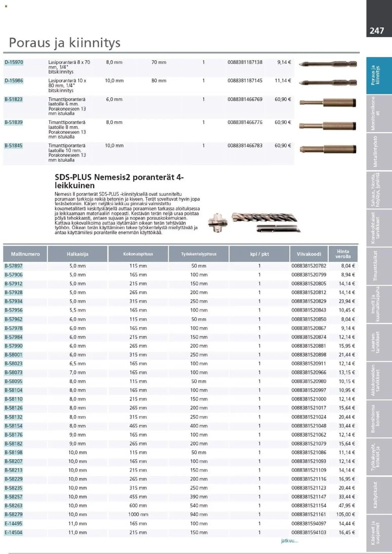The image size is (392, 554).
Task: Click the D-15970 glass drill bit image
Action: point(328,64)
